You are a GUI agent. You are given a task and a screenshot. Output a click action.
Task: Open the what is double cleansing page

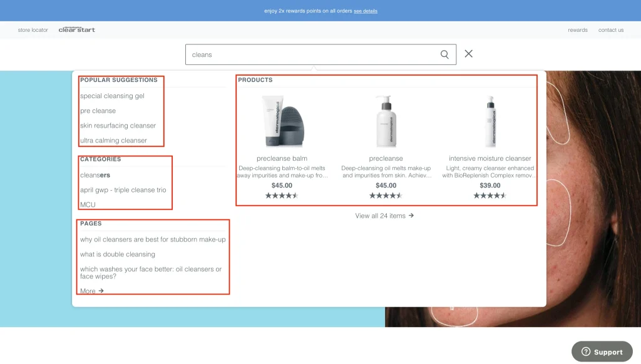pyautogui.click(x=118, y=255)
